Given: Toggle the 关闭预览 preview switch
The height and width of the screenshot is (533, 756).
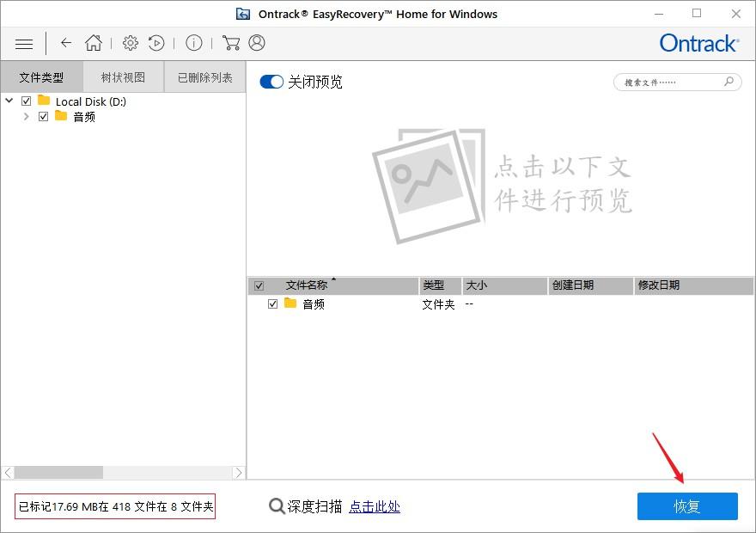Looking at the screenshot, I should [x=271, y=82].
